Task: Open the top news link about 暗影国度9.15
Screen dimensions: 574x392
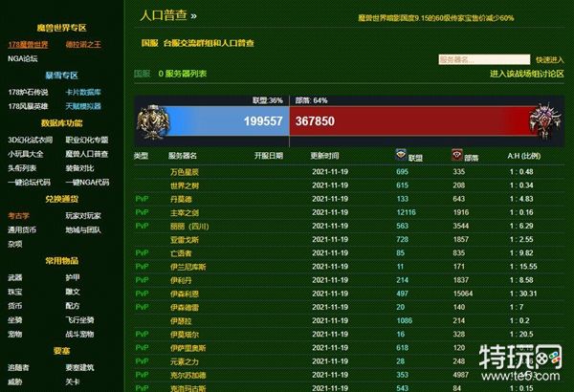Action: [x=435, y=18]
